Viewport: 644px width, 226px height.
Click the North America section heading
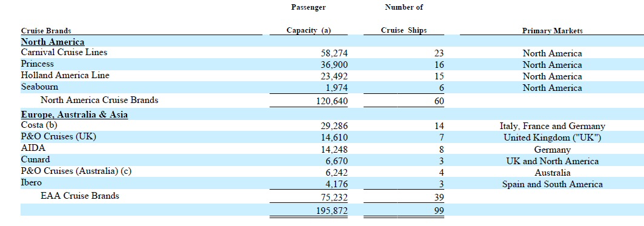point(53,41)
